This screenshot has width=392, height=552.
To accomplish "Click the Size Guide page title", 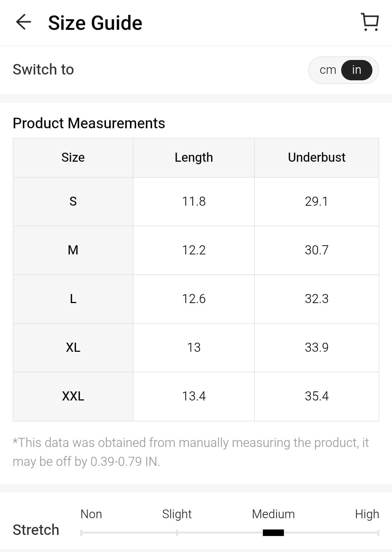I will [95, 23].
